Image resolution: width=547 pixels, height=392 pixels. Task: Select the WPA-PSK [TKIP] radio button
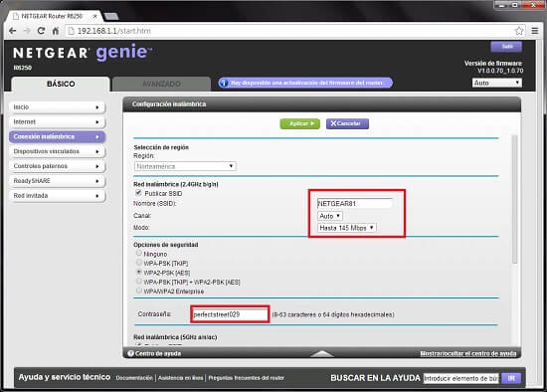tap(139, 262)
